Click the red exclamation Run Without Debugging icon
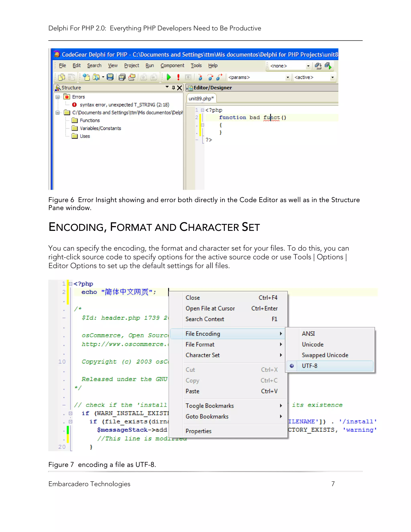The height and width of the screenshot is (532, 411). coord(178,77)
